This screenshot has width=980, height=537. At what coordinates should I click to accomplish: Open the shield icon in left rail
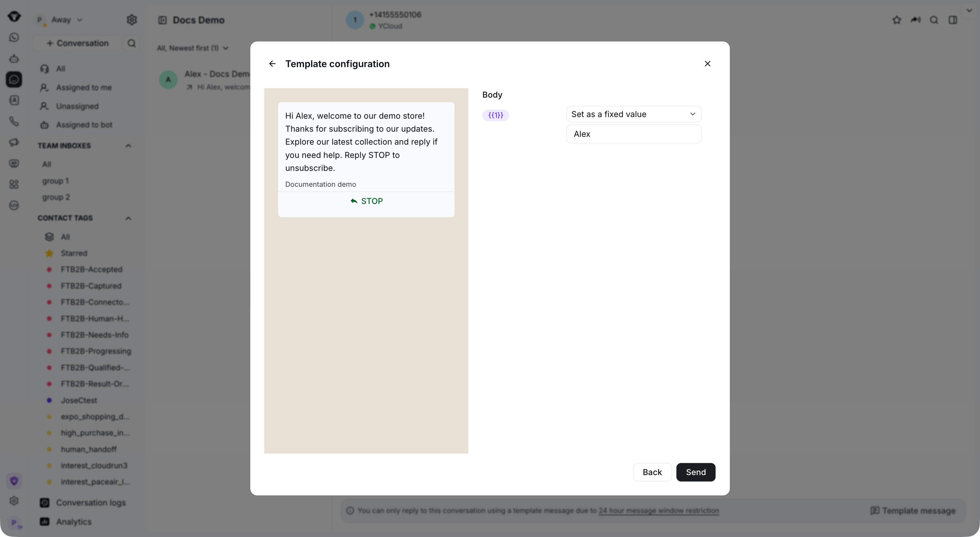14,481
